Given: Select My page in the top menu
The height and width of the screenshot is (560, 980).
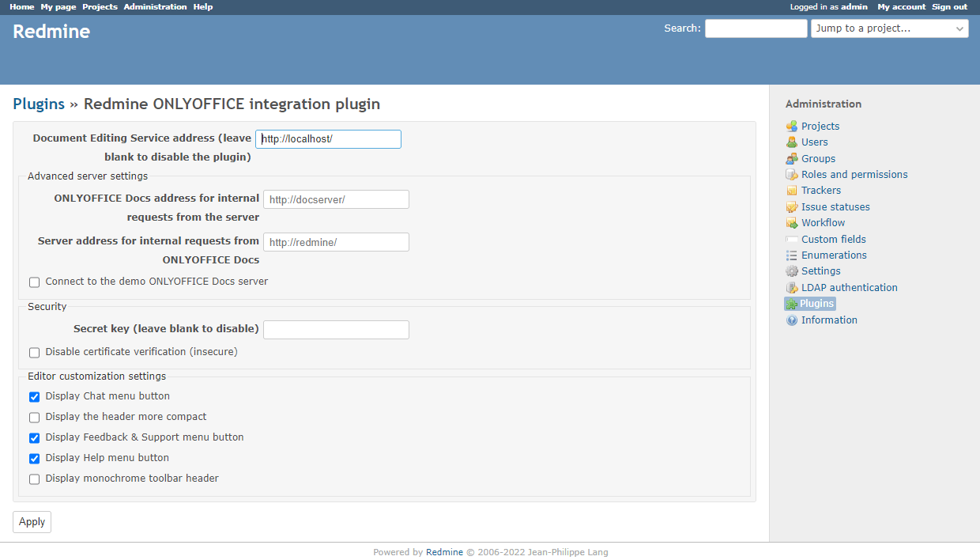Looking at the screenshot, I should pos(58,6).
